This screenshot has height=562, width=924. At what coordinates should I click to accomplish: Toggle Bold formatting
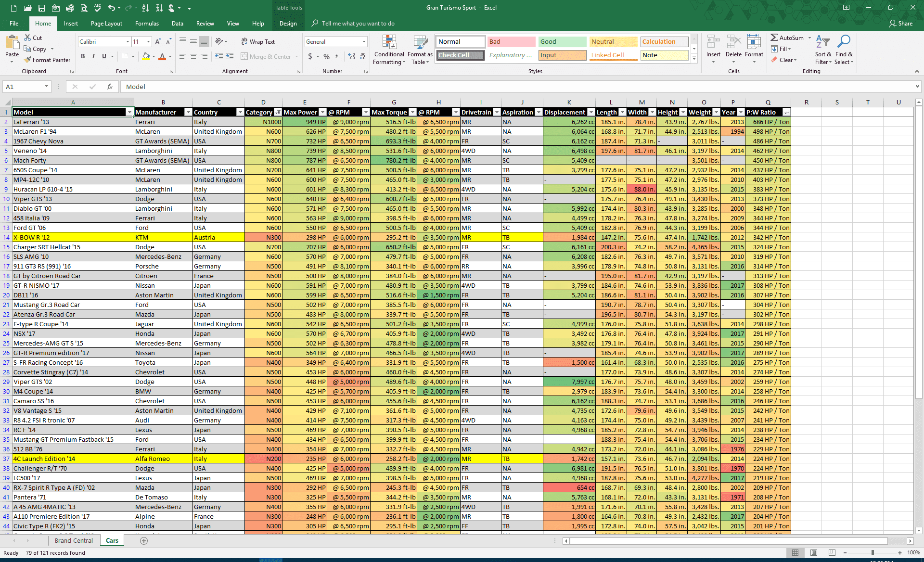(x=83, y=56)
